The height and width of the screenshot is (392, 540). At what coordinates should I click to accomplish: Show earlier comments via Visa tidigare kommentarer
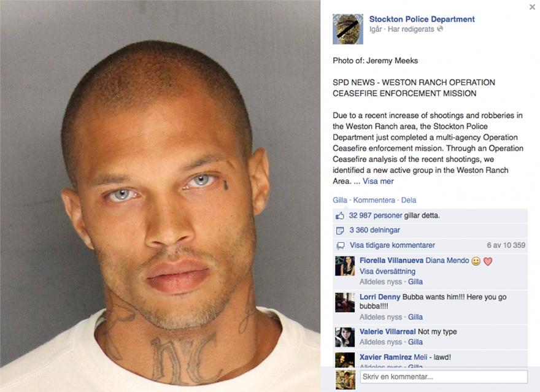392,245
